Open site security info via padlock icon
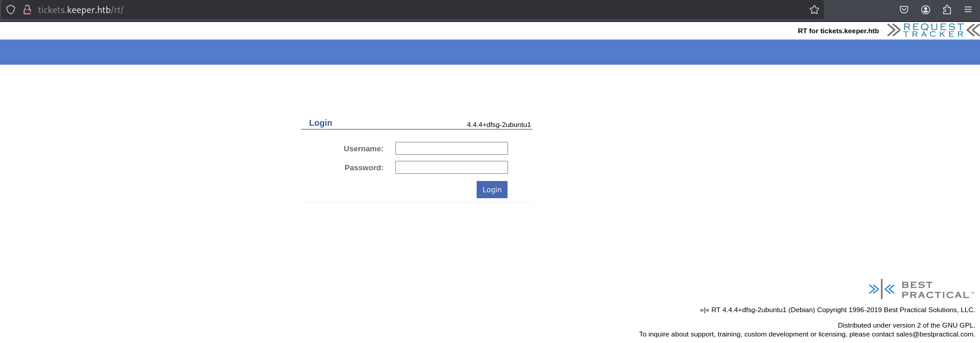 (x=27, y=9)
